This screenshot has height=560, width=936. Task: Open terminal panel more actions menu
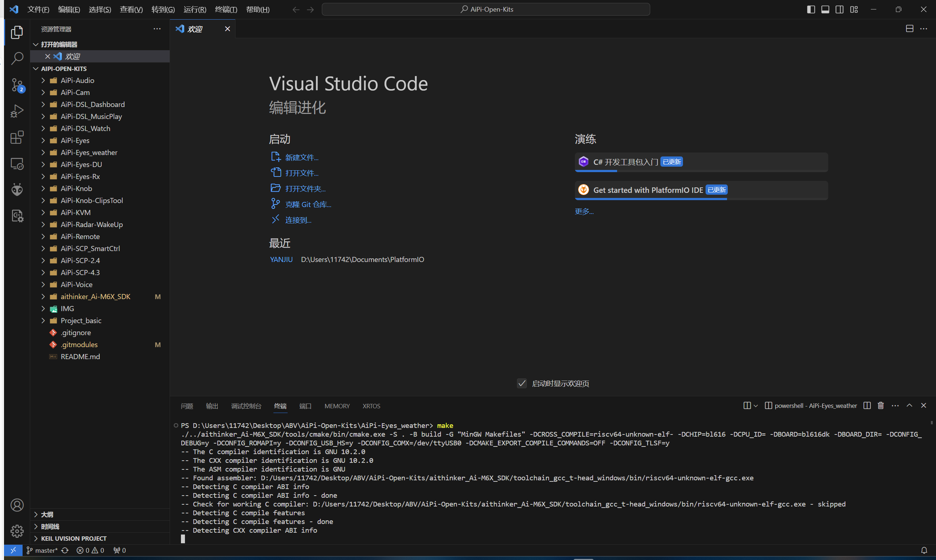tap(895, 405)
